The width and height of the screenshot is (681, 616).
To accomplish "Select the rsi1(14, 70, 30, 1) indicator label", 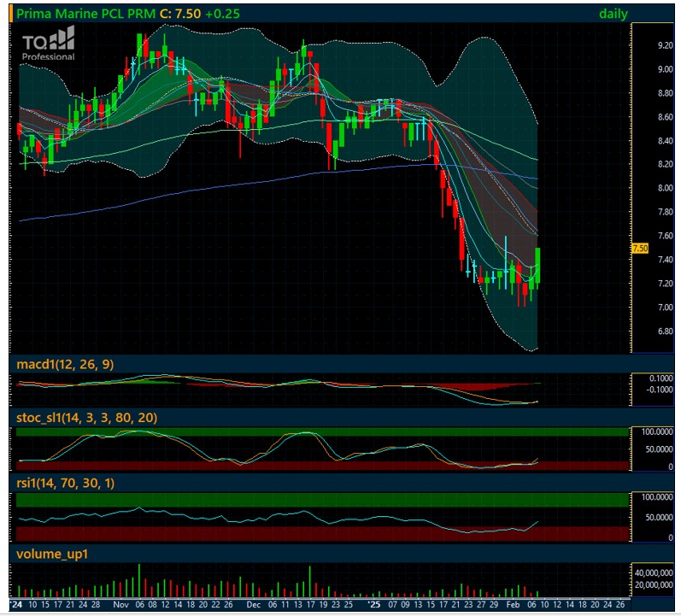I will [66, 483].
